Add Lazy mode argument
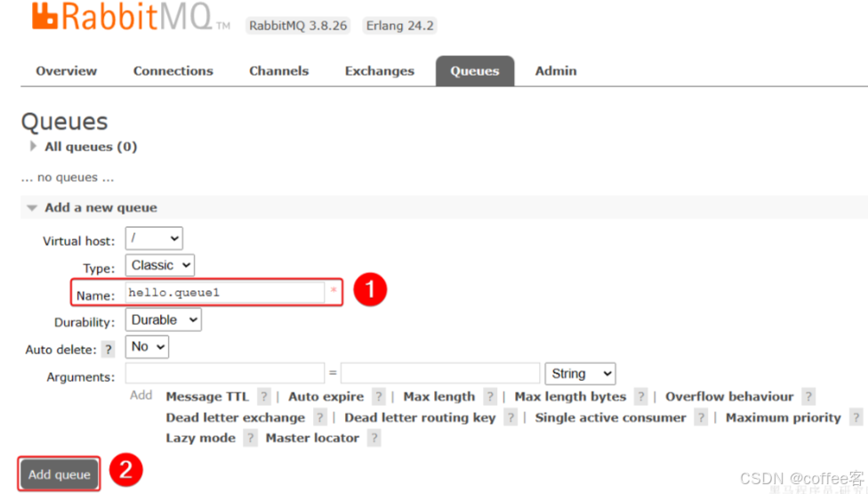Viewport: 868px width, 494px height. [x=200, y=438]
